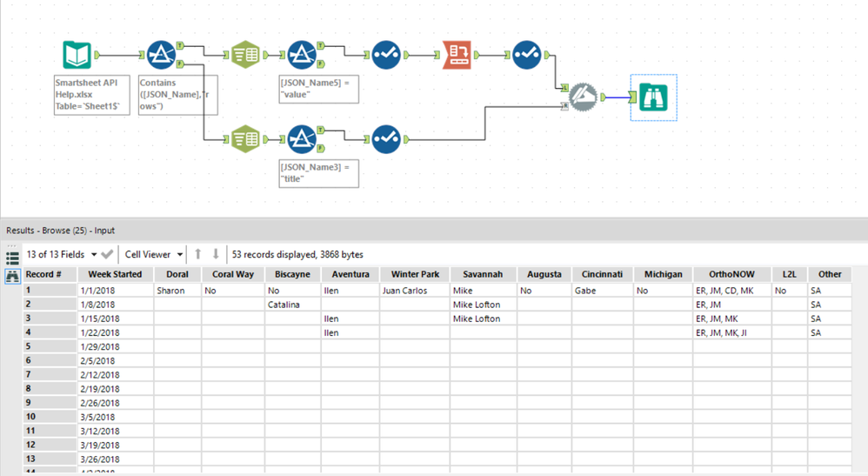Viewport: 868px width, 476px height.
Task: Click the green checkmark apply fields icon
Action: point(107,254)
